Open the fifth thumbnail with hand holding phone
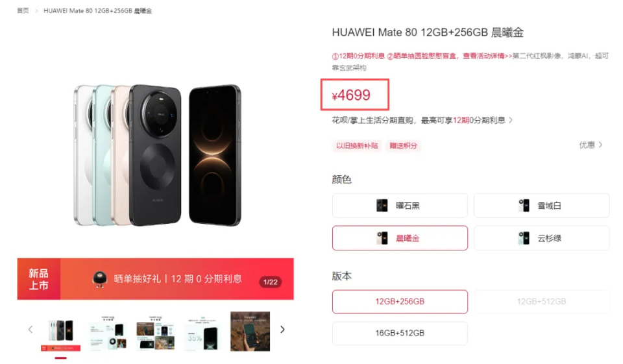This screenshot has width=623, height=364. tap(250, 332)
